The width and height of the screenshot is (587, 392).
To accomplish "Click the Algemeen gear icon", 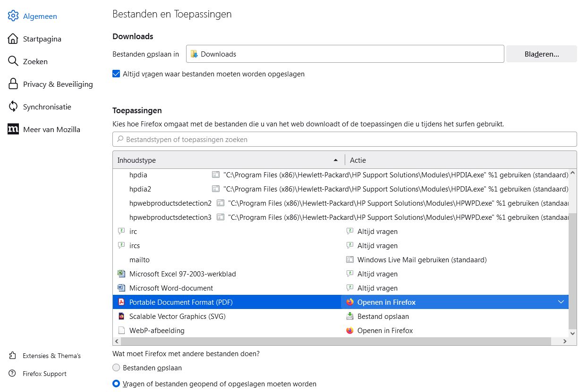I will pyautogui.click(x=13, y=16).
